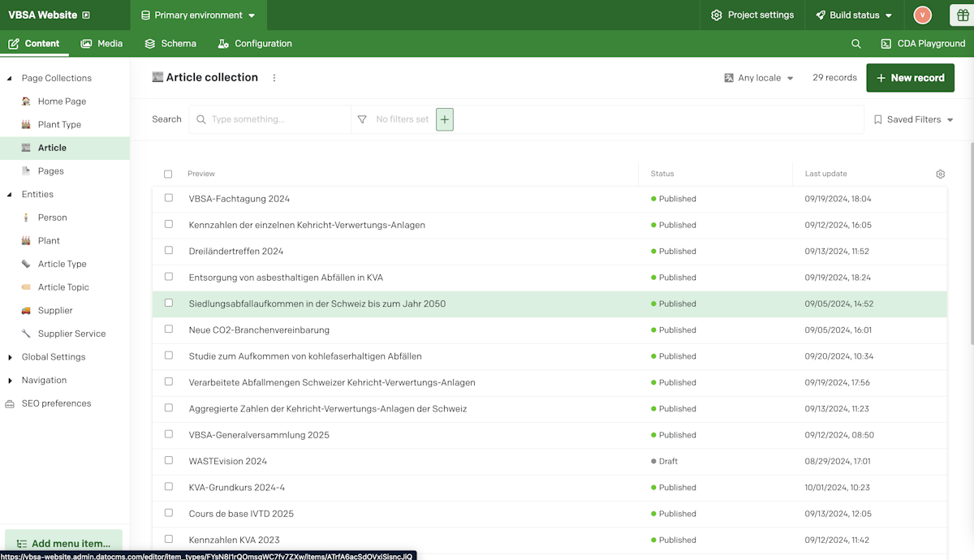Open the Saved Filters dropdown
974x560 pixels.
(x=913, y=119)
